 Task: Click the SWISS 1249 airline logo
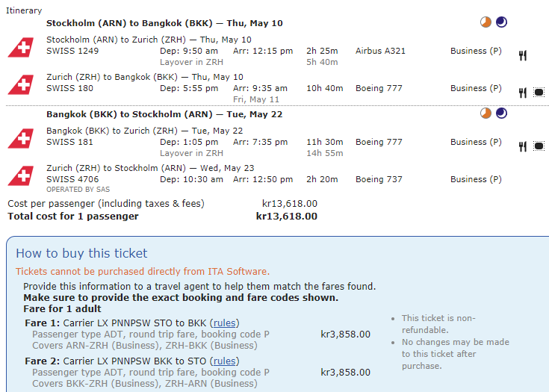tap(20, 46)
